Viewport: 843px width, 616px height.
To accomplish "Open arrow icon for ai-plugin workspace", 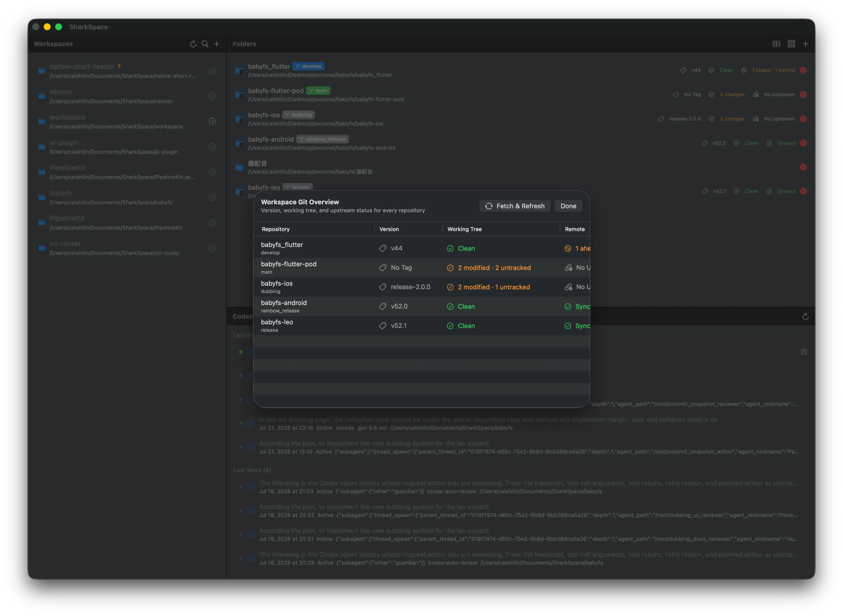I will [212, 147].
